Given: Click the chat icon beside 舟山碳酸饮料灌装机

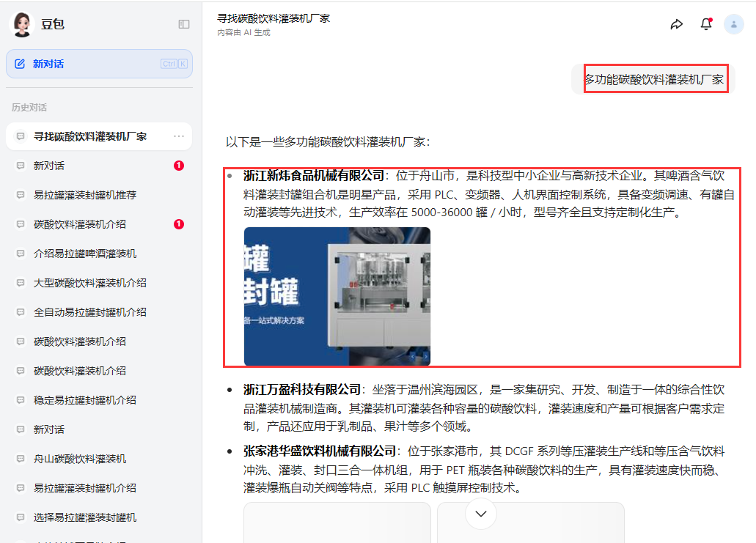Looking at the screenshot, I should click(x=21, y=459).
